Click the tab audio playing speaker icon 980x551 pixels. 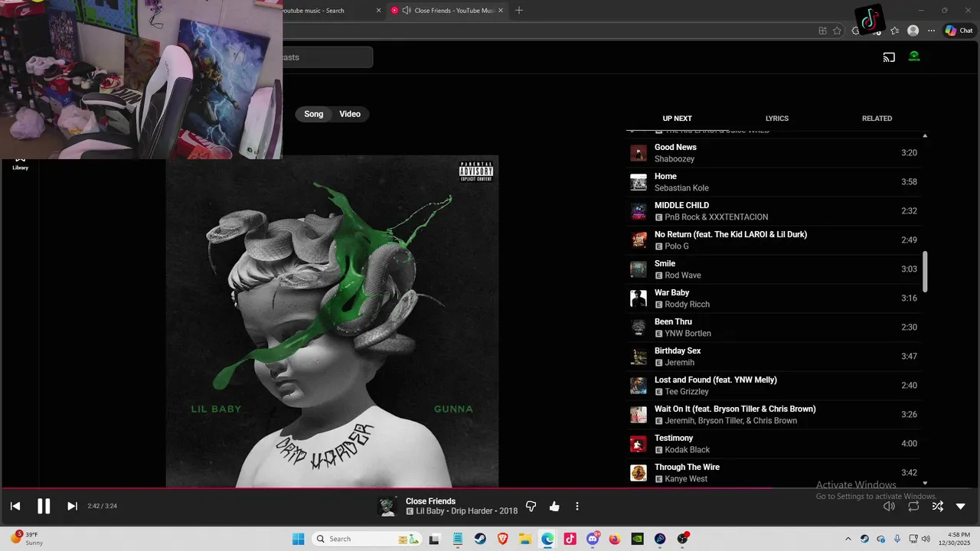[x=407, y=11]
